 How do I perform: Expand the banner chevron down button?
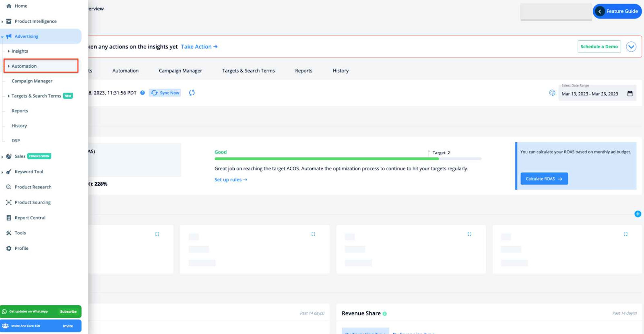coord(631,47)
